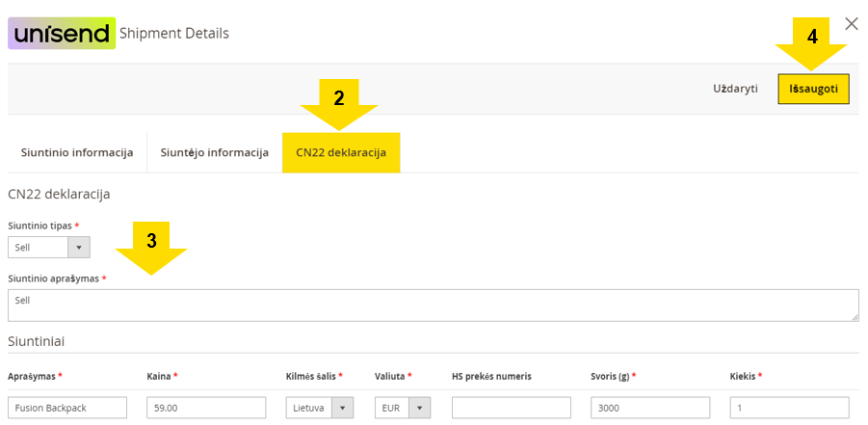
Task: Click the Kiekis quantity field
Action: pyautogui.click(x=789, y=408)
